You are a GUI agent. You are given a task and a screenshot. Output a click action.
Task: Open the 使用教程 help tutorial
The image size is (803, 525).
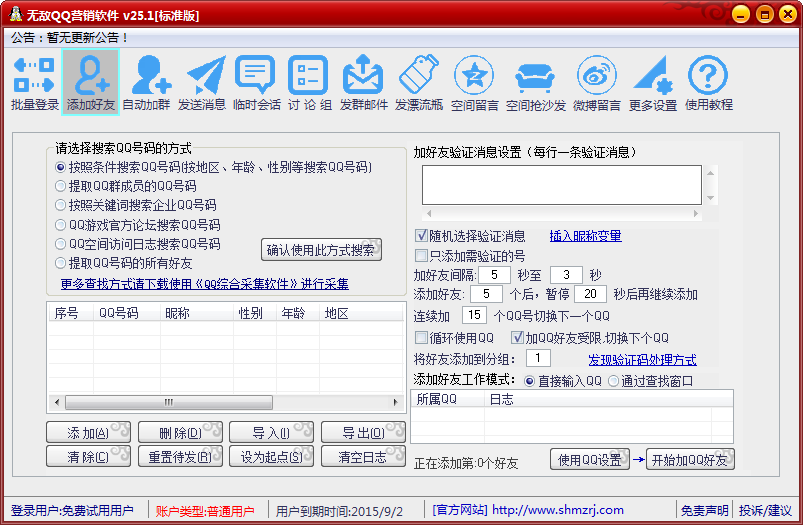coord(709,83)
